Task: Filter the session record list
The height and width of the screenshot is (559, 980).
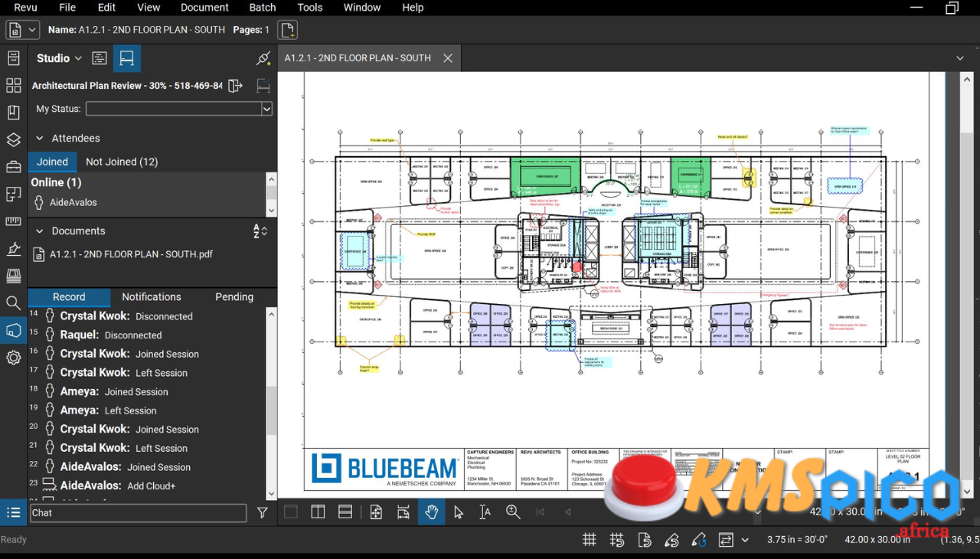Action: coord(263,513)
